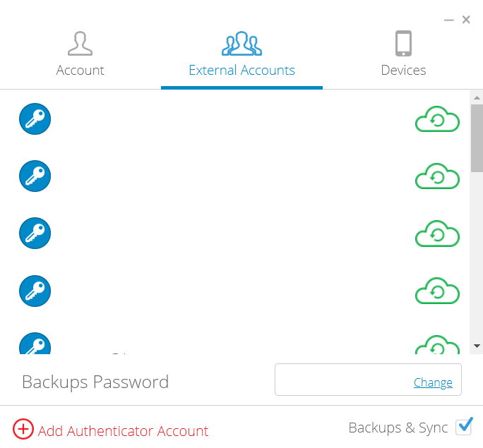Open the Devices tab
The height and width of the screenshot is (448, 483).
click(x=403, y=54)
